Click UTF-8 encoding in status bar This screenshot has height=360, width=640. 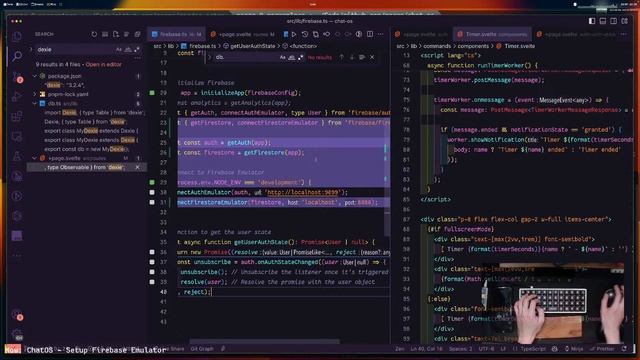point(487,349)
